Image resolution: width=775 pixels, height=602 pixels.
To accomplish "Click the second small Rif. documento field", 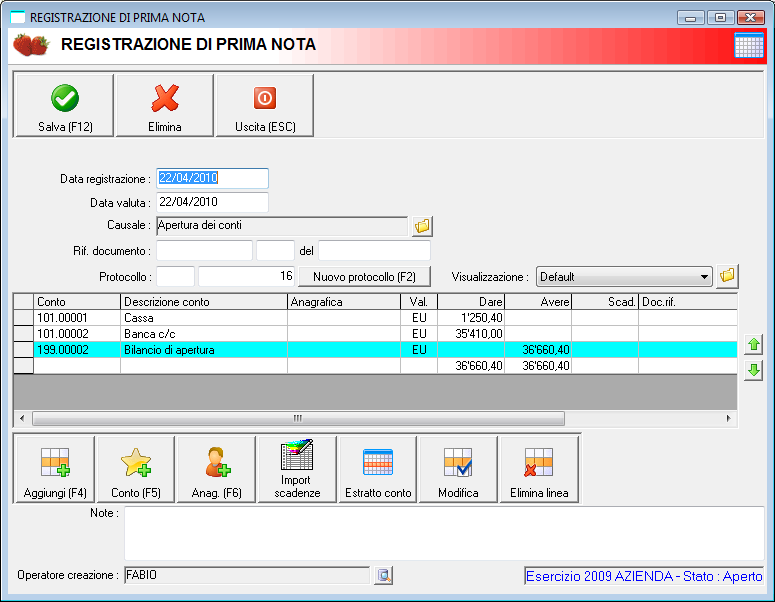I will pos(275,251).
